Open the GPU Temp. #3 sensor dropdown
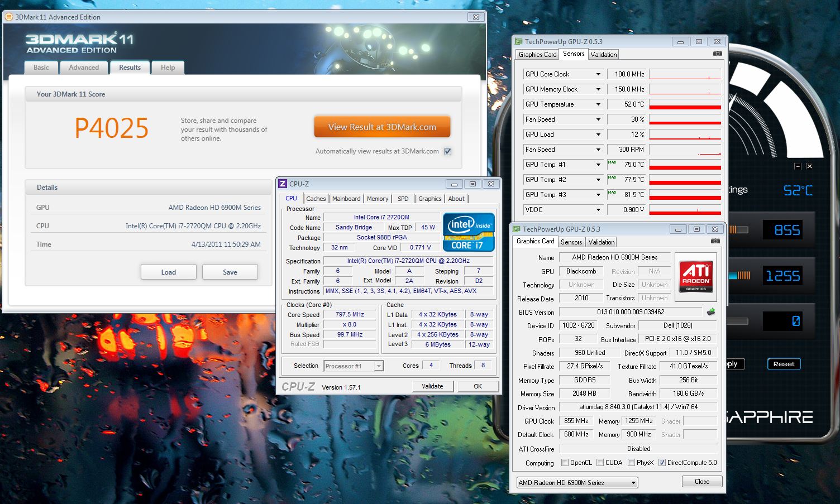 (598, 195)
